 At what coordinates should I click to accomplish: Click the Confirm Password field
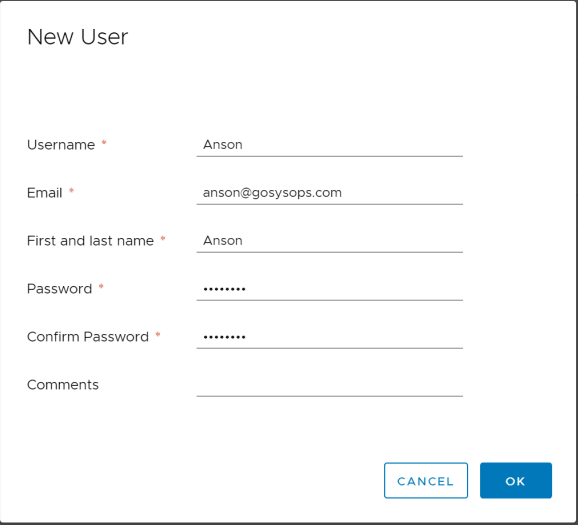[330, 337]
